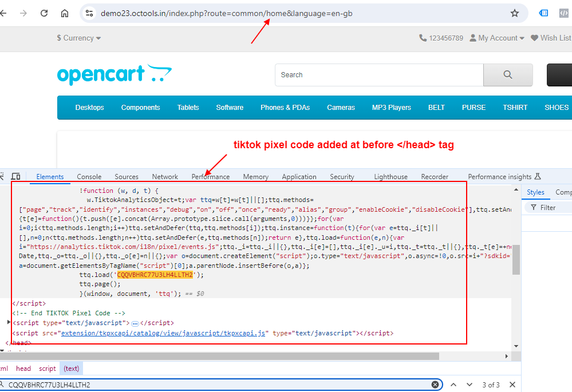Click the ttq.page(); code line
Viewport: 572px width, 392px height.
[100, 284]
